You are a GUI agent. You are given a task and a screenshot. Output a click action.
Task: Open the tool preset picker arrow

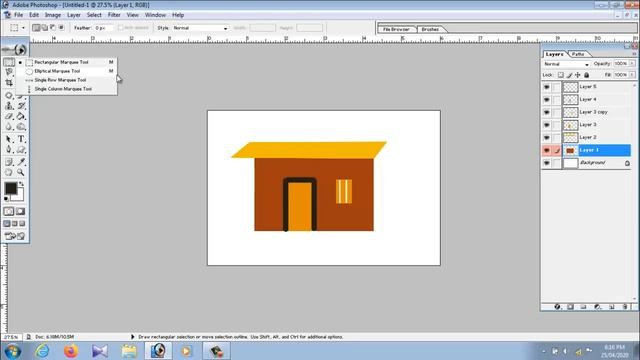(x=23, y=28)
